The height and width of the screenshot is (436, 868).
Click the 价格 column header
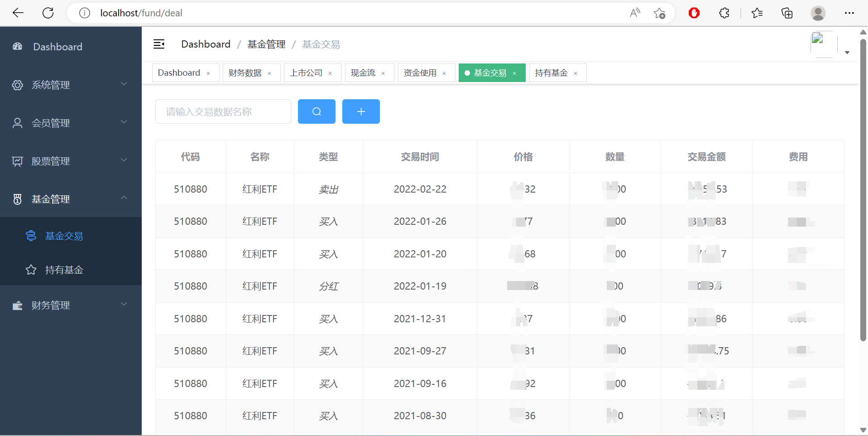[523, 157]
